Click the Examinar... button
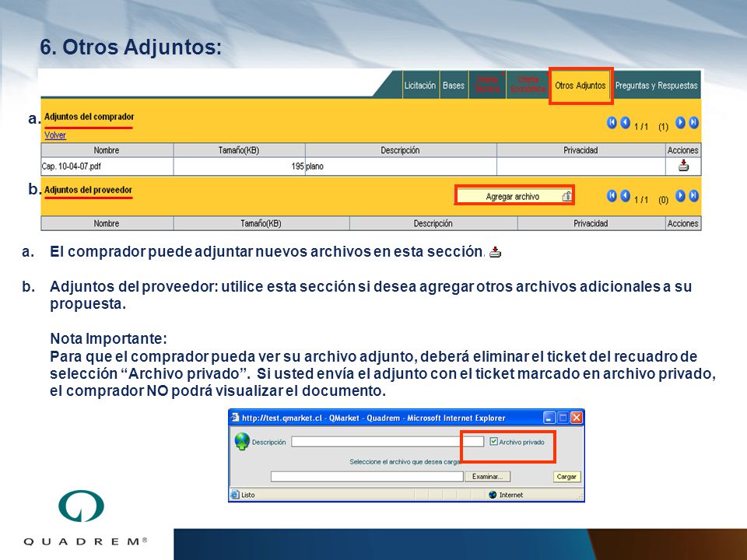 click(488, 476)
